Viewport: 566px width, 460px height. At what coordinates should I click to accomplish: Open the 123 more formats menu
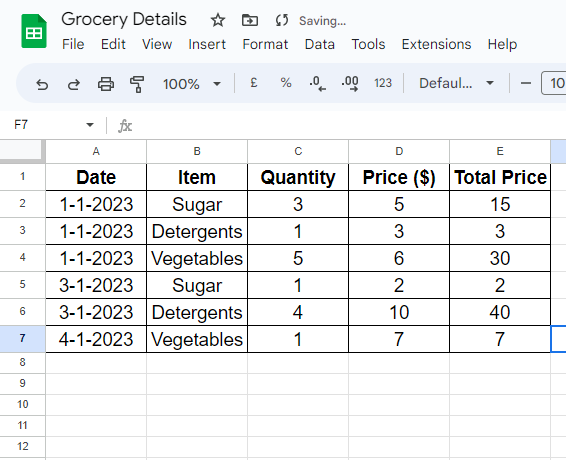pyautogui.click(x=383, y=83)
